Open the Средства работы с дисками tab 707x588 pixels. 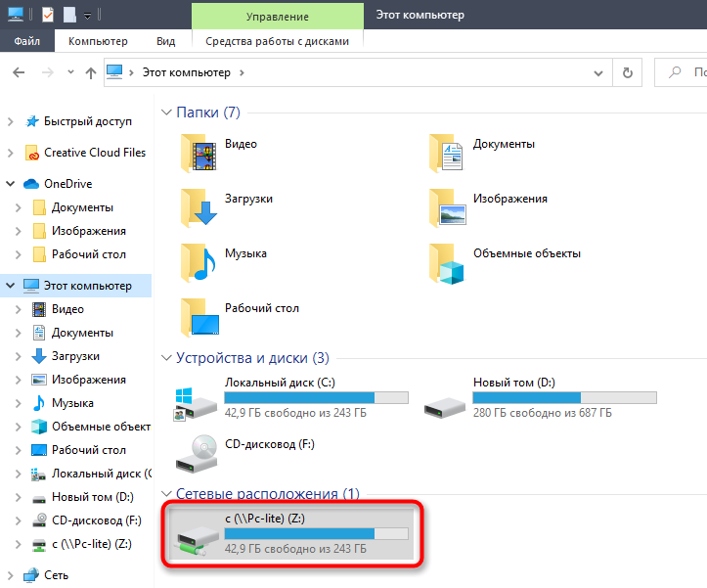pyautogui.click(x=278, y=41)
